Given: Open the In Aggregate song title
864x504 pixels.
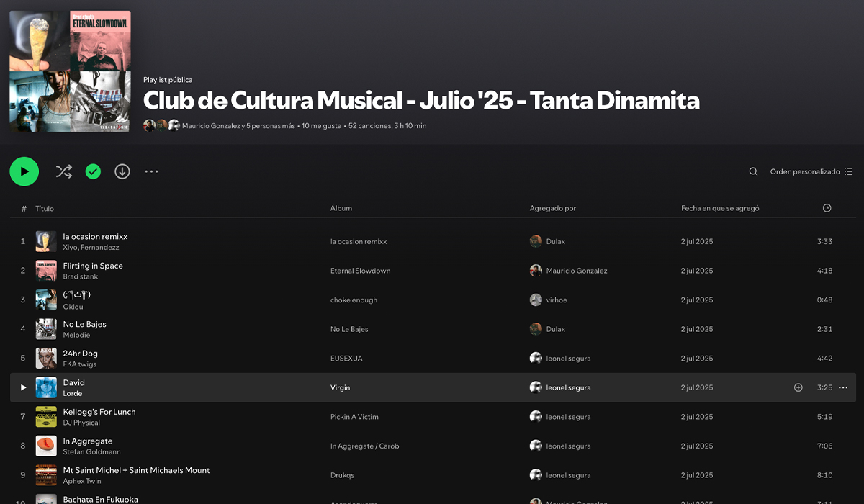Looking at the screenshot, I should pyautogui.click(x=88, y=441).
